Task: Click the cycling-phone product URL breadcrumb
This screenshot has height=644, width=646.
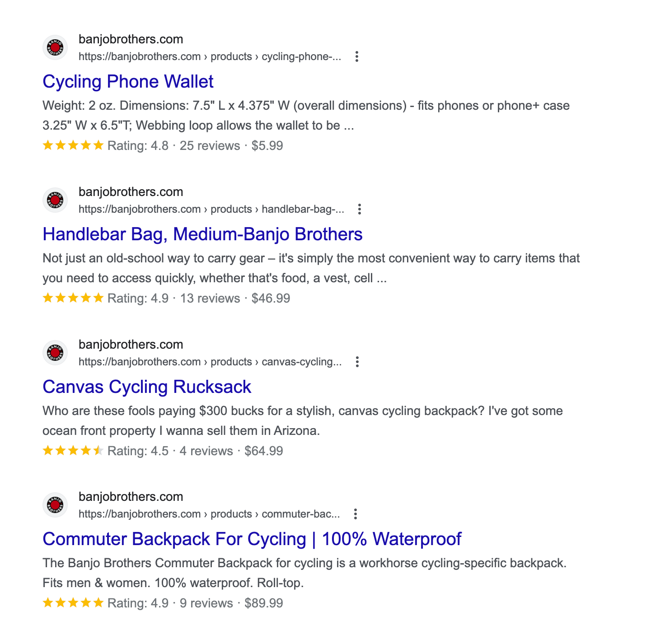Action: pyautogui.click(x=210, y=56)
